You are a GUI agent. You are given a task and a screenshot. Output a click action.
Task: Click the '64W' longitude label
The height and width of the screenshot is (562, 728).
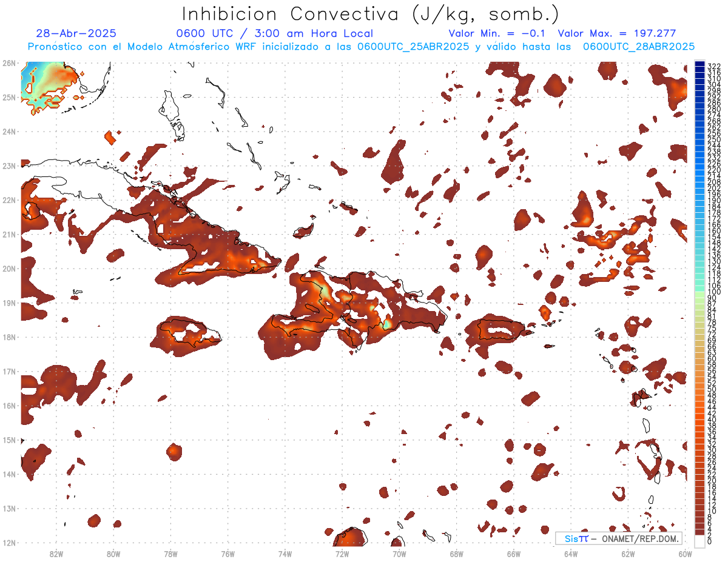tap(571, 554)
